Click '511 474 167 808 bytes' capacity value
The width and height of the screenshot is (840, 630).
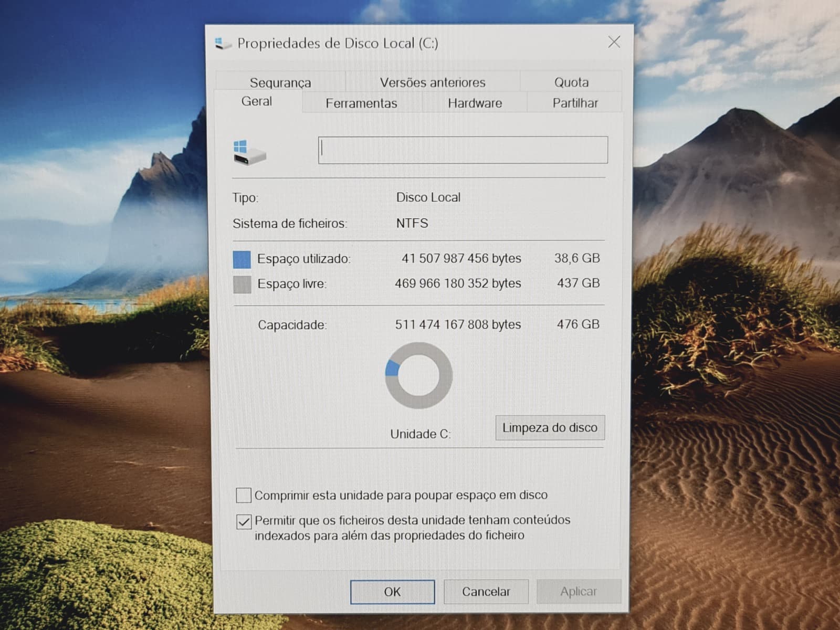pyautogui.click(x=458, y=324)
